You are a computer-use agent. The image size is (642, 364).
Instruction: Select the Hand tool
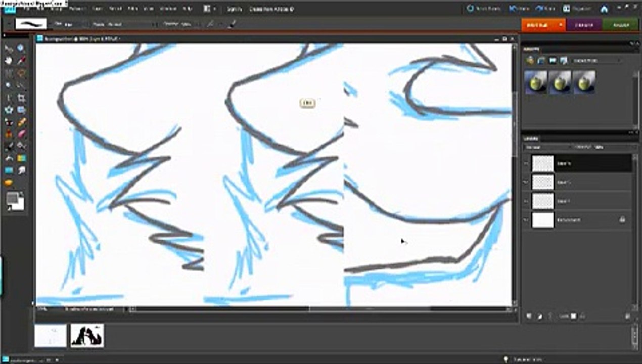pyautogui.click(x=9, y=61)
